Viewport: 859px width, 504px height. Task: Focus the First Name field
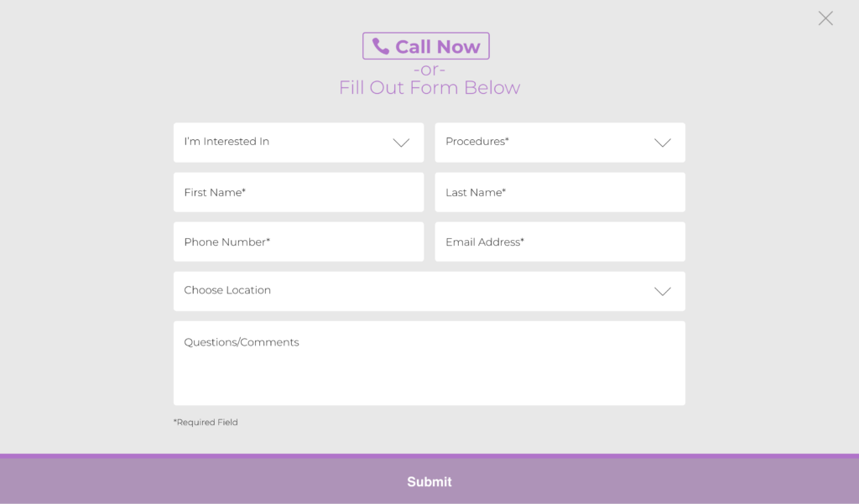pyautogui.click(x=299, y=192)
